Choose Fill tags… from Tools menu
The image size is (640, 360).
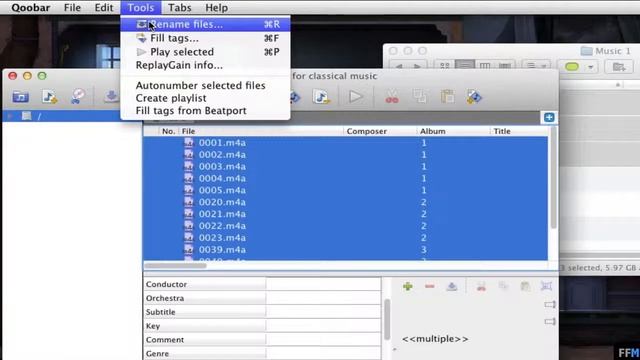[205, 38]
